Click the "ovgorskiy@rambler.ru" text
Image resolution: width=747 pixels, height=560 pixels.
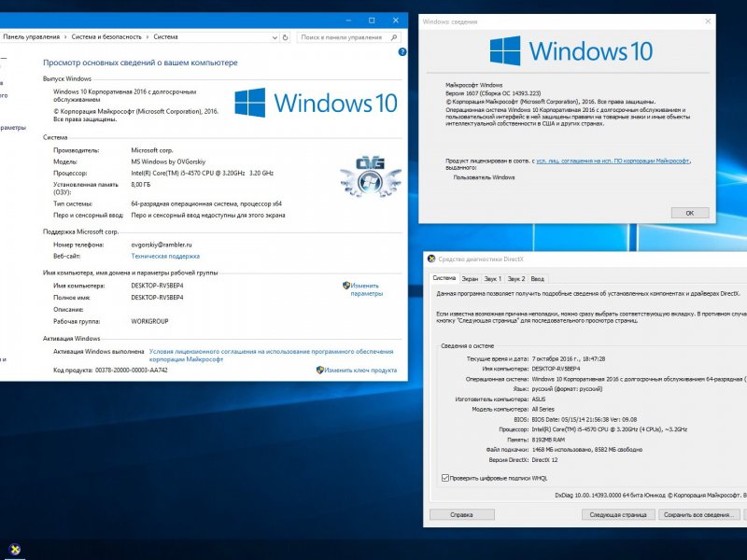click(162, 245)
